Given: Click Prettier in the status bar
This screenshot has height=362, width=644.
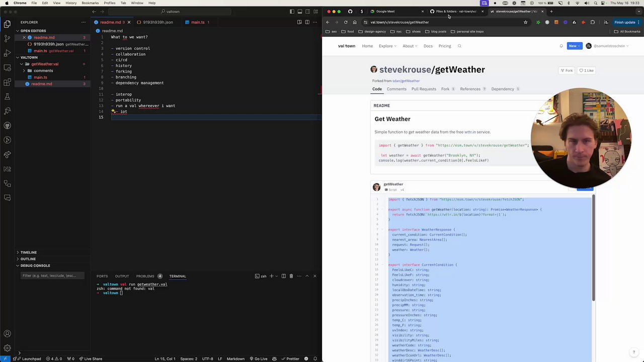Looking at the screenshot, I should (290, 358).
